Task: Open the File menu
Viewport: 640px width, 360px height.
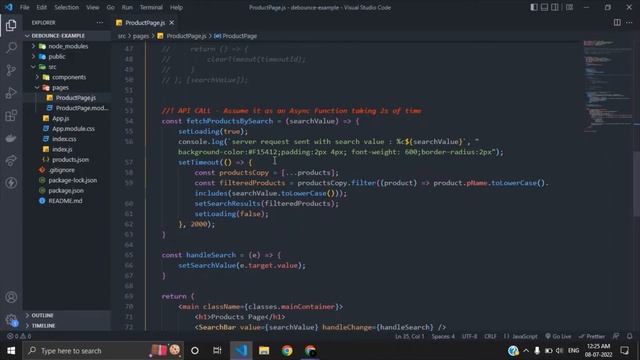Action: [24, 7]
